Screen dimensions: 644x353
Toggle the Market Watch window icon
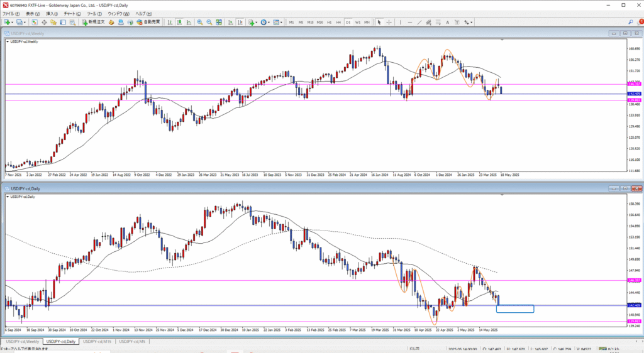35,22
